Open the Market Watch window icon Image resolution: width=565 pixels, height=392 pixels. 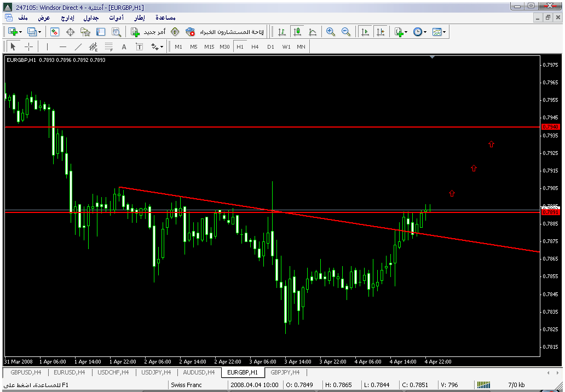tap(55, 32)
